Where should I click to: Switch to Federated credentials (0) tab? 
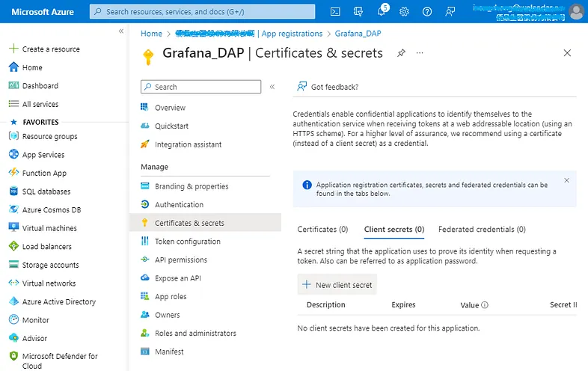482,229
